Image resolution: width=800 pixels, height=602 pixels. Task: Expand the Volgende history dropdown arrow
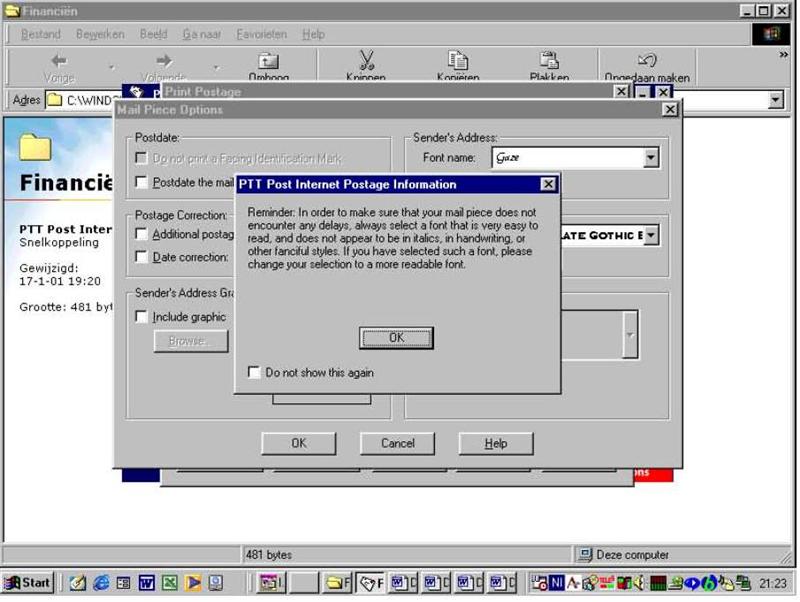(x=216, y=67)
